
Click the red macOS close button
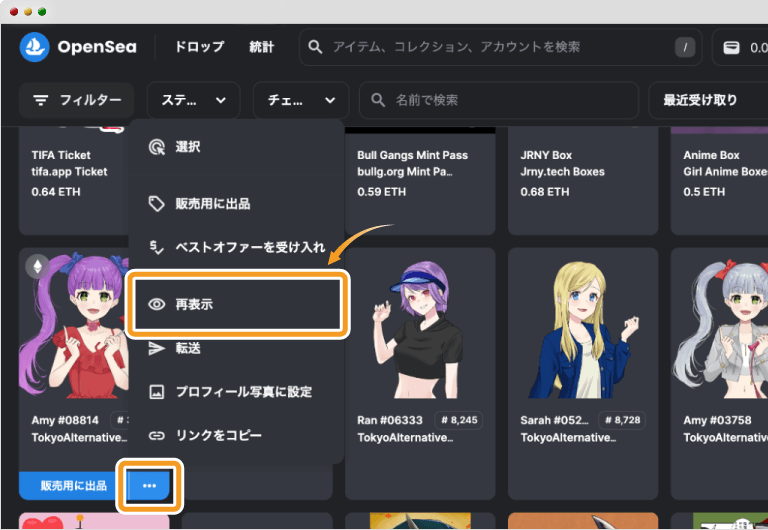pos(14,12)
